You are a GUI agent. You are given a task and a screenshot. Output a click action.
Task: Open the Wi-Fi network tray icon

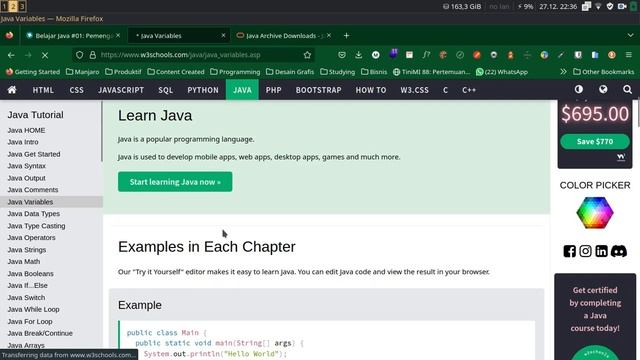[x=598, y=6]
